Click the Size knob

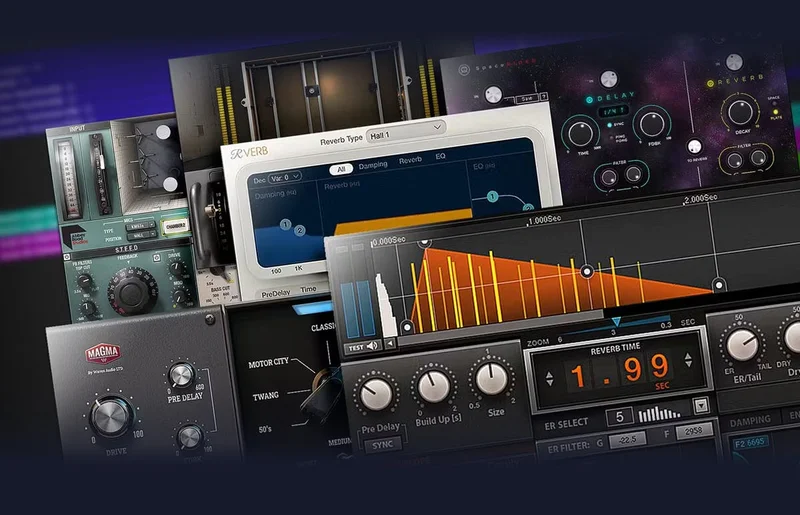pos(491,378)
